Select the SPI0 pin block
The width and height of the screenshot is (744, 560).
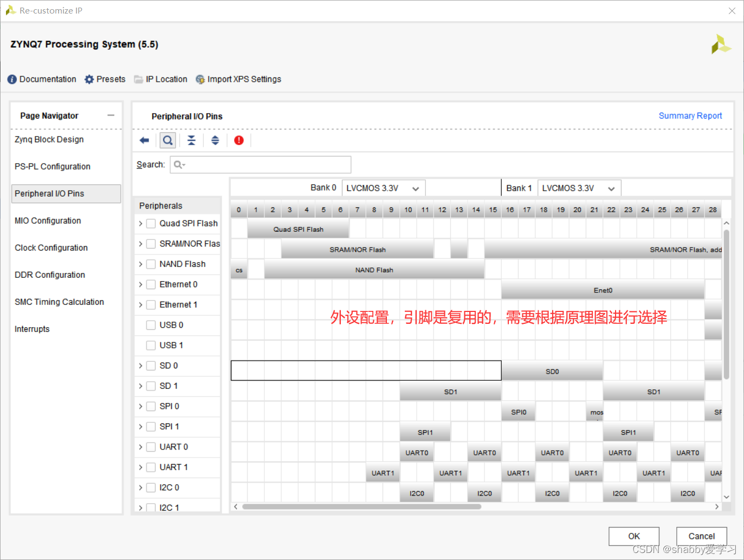[x=519, y=412]
